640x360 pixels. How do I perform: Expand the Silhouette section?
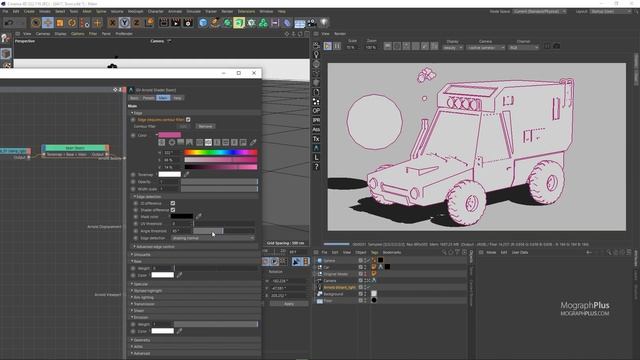click(x=132, y=255)
